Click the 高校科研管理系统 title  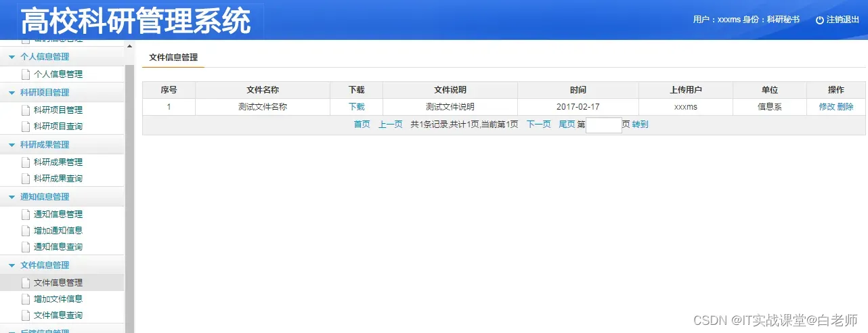pos(135,22)
